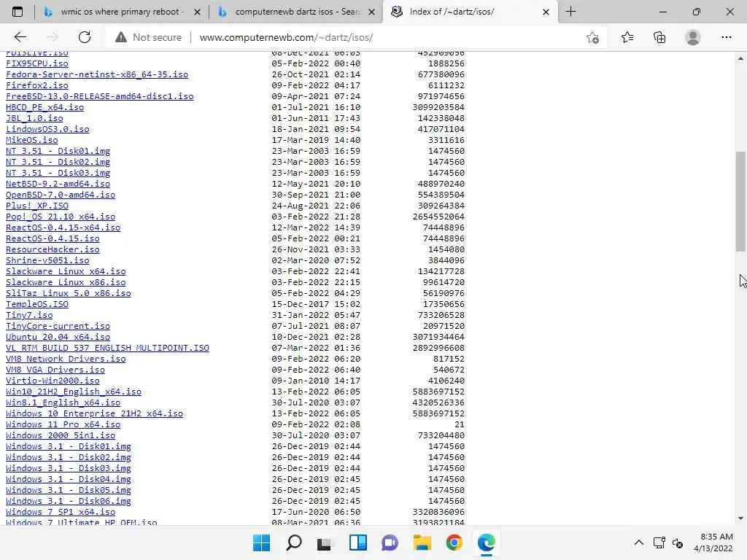Click the browser Back arrow
This screenshot has width=747, height=560.
tap(20, 37)
